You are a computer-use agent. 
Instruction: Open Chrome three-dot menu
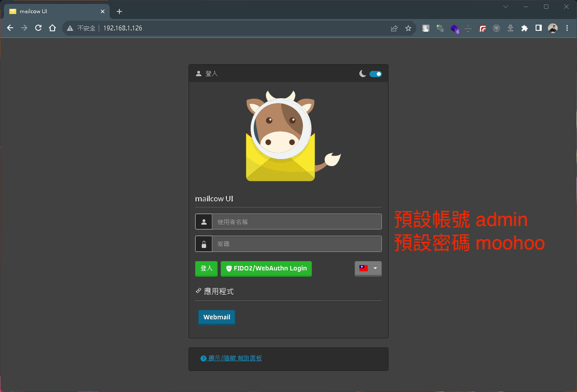coord(566,28)
